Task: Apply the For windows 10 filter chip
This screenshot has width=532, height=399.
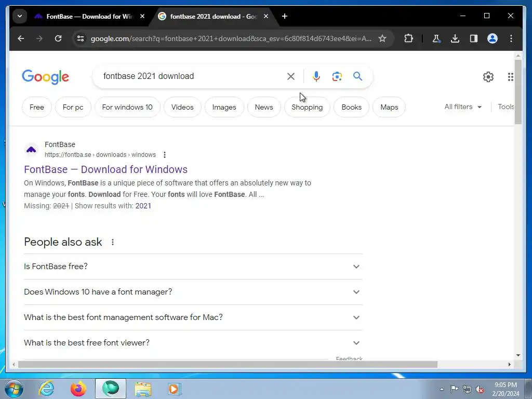Action: pyautogui.click(x=127, y=107)
